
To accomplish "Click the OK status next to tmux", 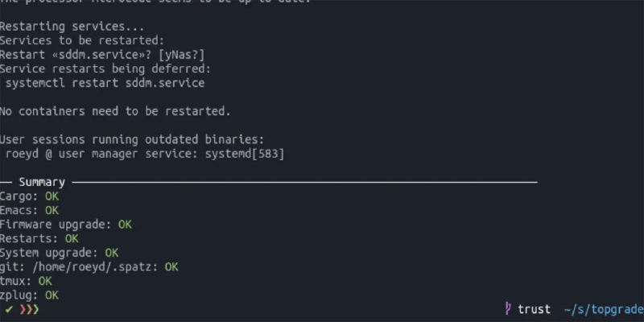I will 45,281.
